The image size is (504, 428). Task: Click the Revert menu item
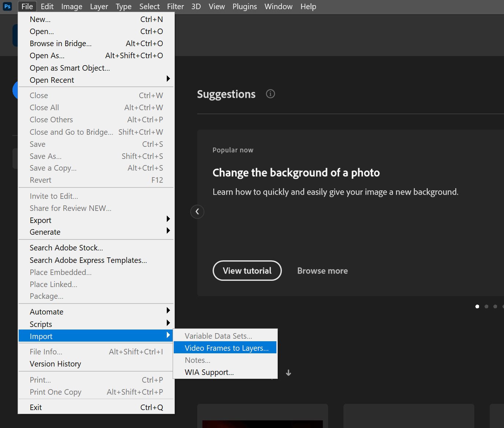(x=96, y=180)
